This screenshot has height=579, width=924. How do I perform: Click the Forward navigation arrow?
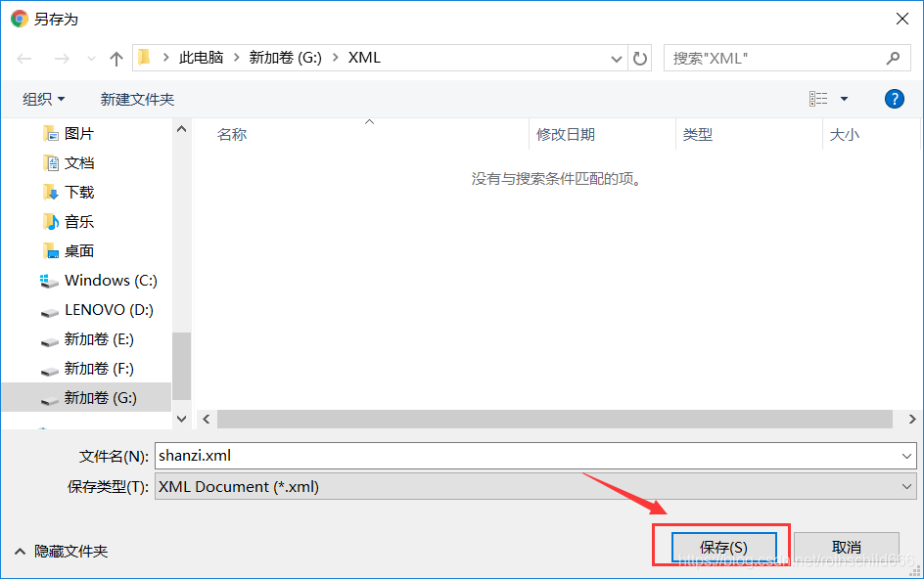[x=62, y=59]
